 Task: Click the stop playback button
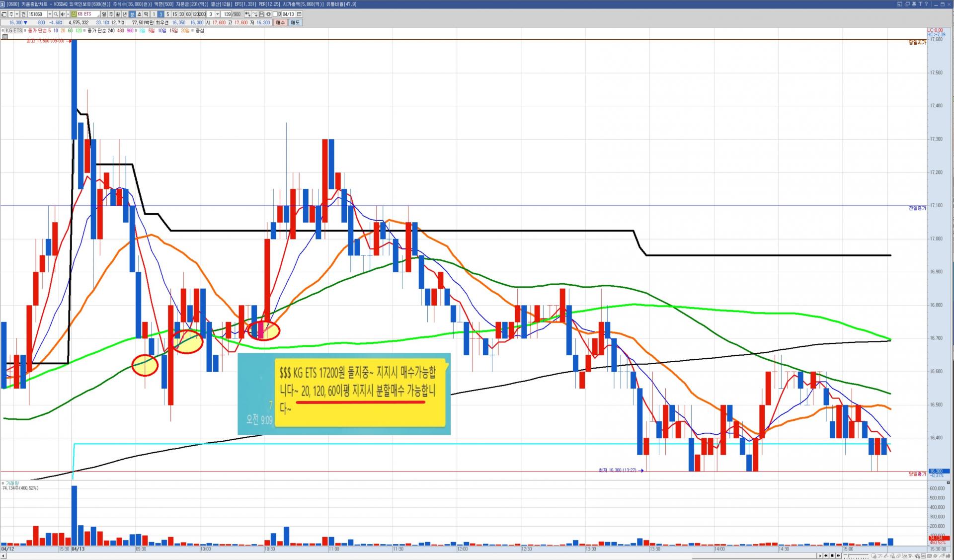pos(832,556)
